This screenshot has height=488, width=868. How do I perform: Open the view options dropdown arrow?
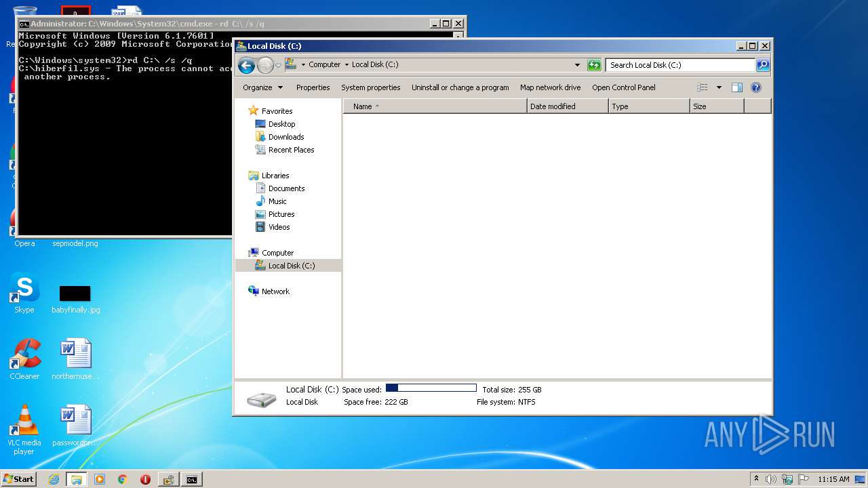(719, 87)
